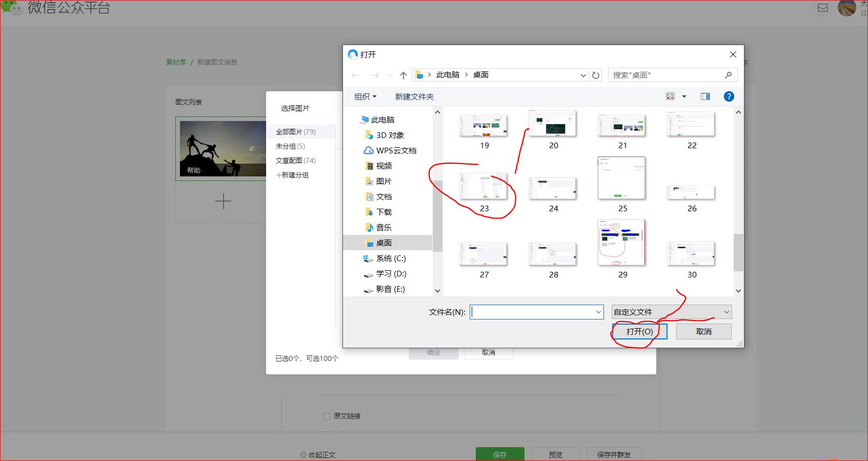Open the view options dropdown arrow
The image size is (868, 461).
click(684, 96)
